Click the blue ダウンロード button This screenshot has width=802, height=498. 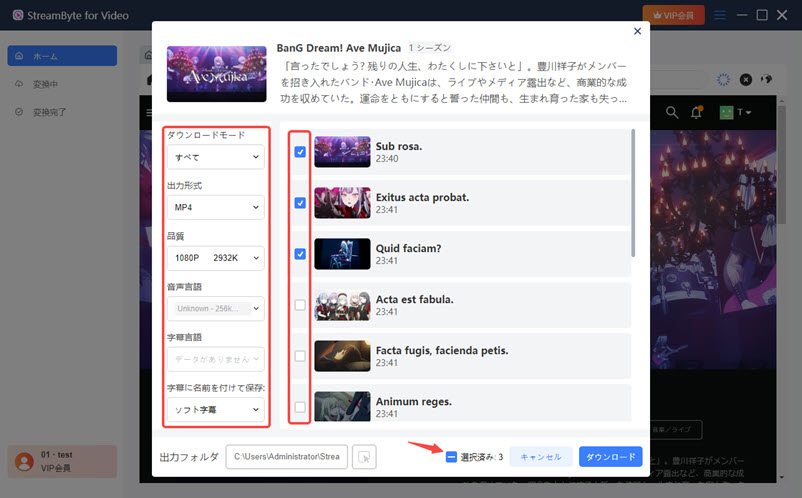click(610, 457)
